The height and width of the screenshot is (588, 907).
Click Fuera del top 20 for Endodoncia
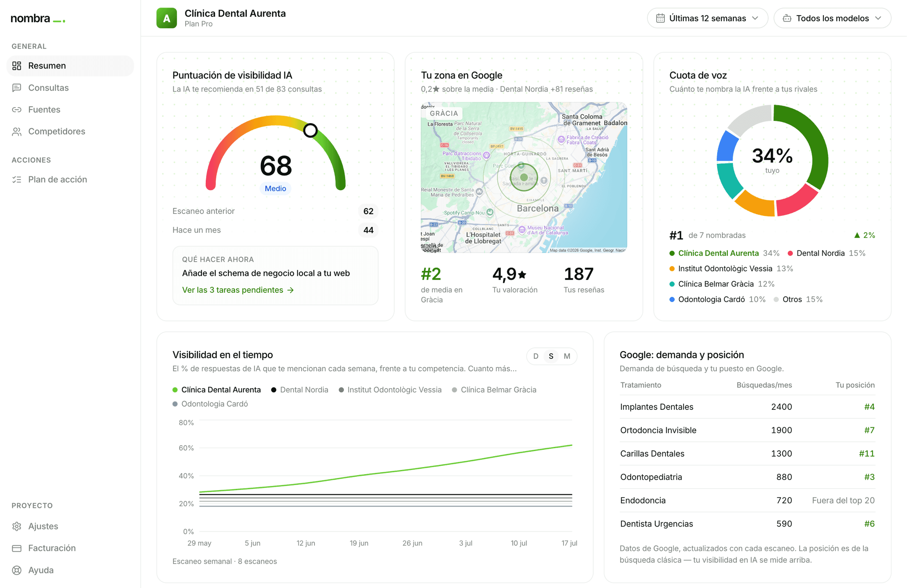pyautogui.click(x=843, y=501)
